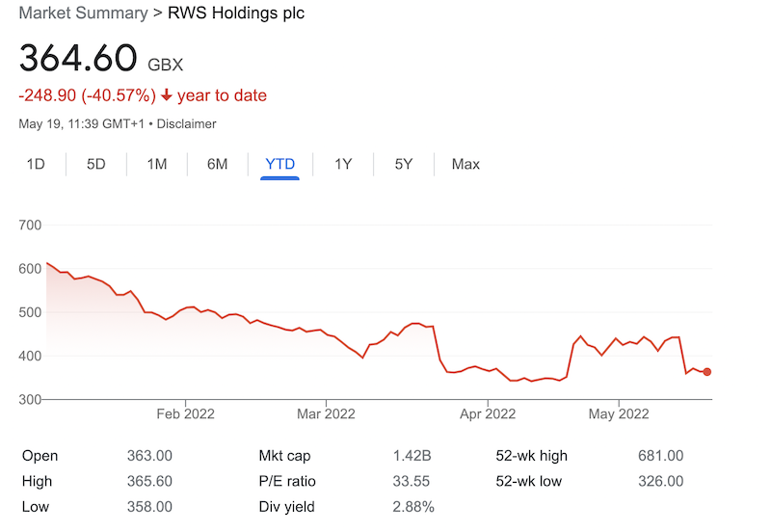This screenshot has width=771, height=532.
Task: Click the 400 y-axis label
Action: 30,356
